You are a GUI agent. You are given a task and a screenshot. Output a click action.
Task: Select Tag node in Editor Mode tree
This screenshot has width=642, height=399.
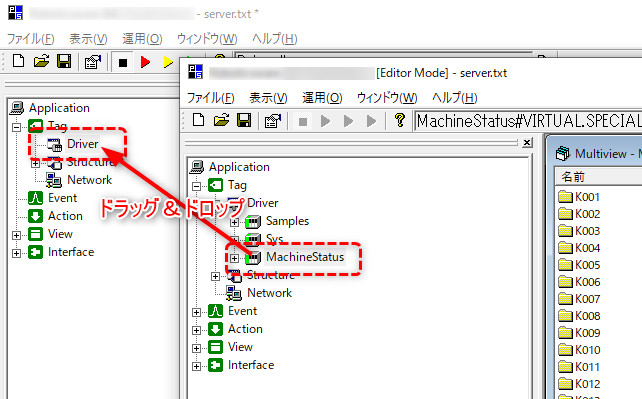tap(237, 185)
